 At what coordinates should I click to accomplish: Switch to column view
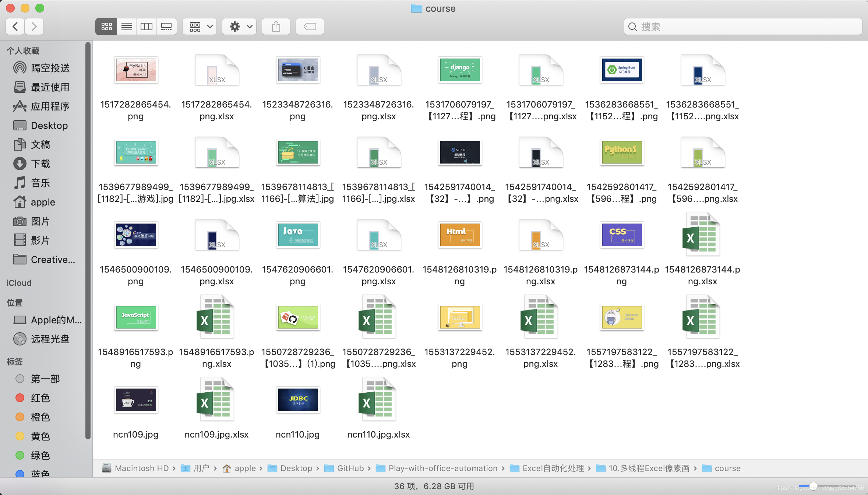(147, 27)
